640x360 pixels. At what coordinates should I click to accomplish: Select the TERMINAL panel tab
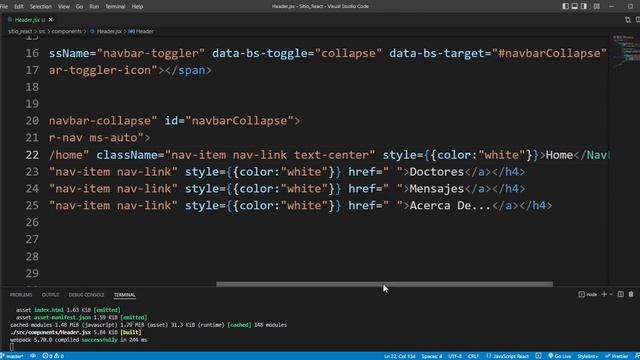pyautogui.click(x=124, y=295)
